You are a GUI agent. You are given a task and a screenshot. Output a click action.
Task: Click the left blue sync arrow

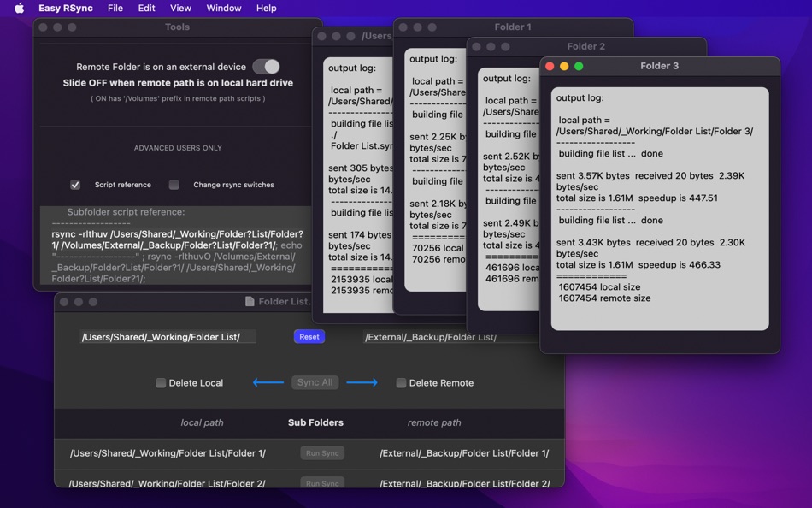[x=268, y=382]
